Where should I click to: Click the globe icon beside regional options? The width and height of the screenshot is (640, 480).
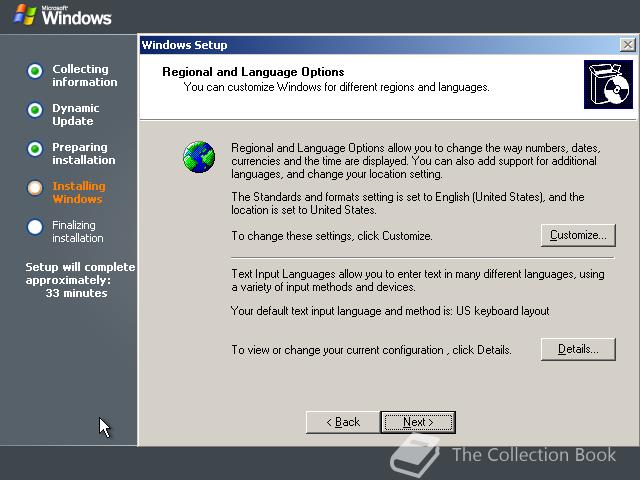(199, 157)
